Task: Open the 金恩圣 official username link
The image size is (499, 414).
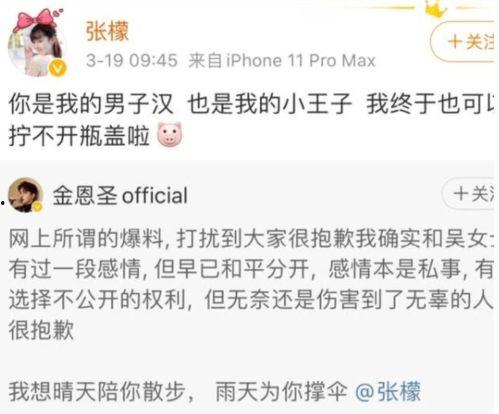Action: tap(120, 195)
